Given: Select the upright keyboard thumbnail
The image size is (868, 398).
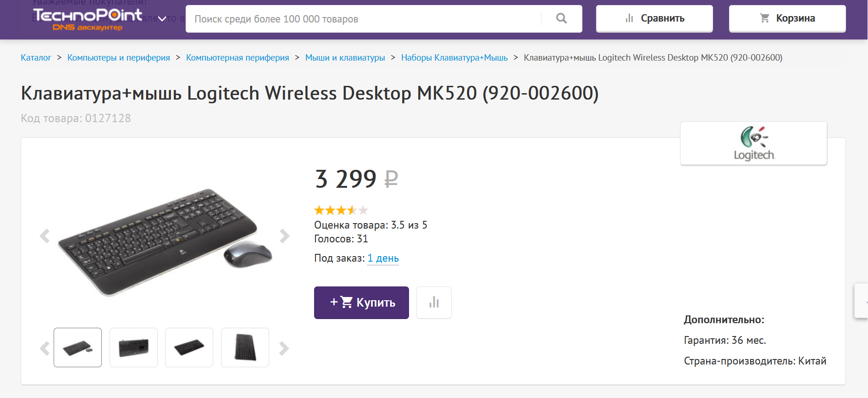Looking at the screenshot, I should (245, 348).
